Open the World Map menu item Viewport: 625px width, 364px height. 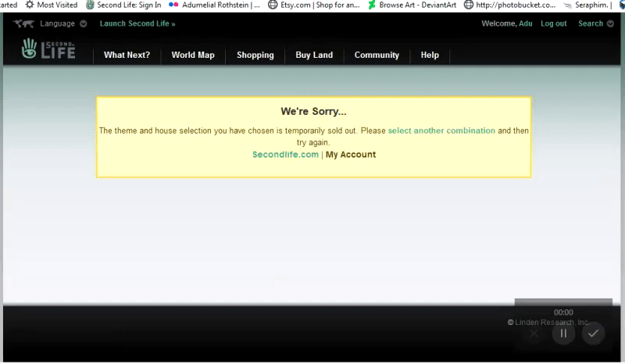193,55
